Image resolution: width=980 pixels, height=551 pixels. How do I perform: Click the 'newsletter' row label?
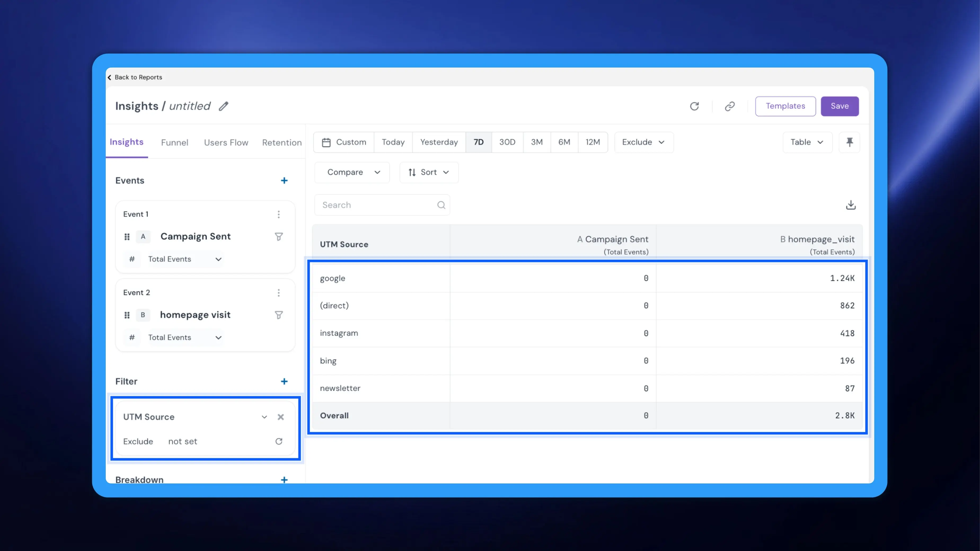pos(340,388)
